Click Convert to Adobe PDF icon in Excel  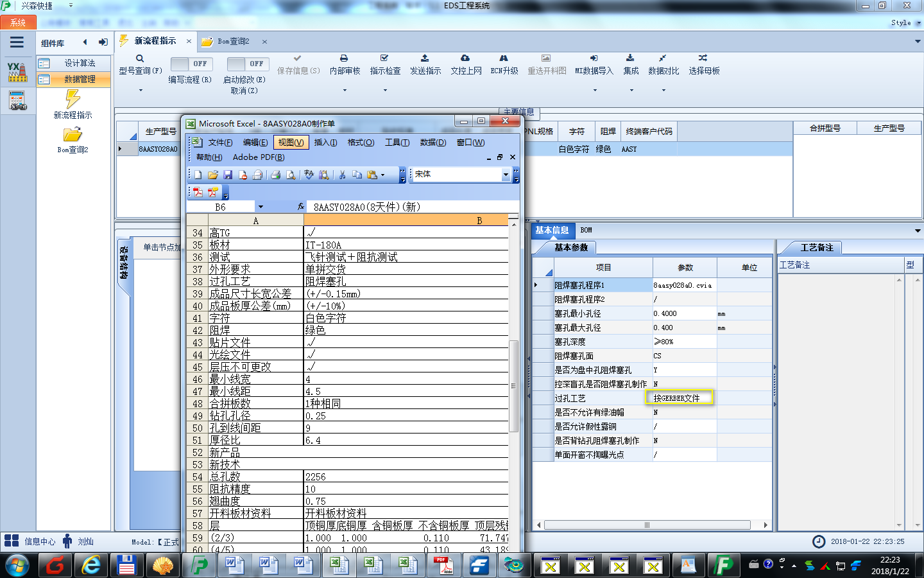198,192
